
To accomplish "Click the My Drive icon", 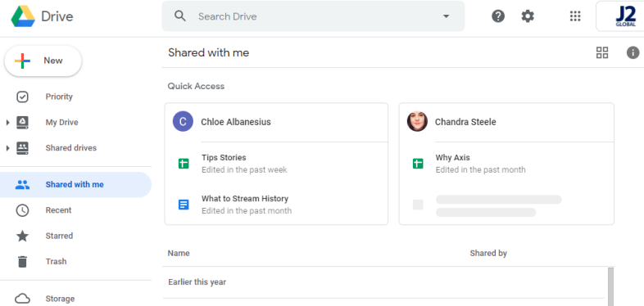I will click(x=22, y=122).
